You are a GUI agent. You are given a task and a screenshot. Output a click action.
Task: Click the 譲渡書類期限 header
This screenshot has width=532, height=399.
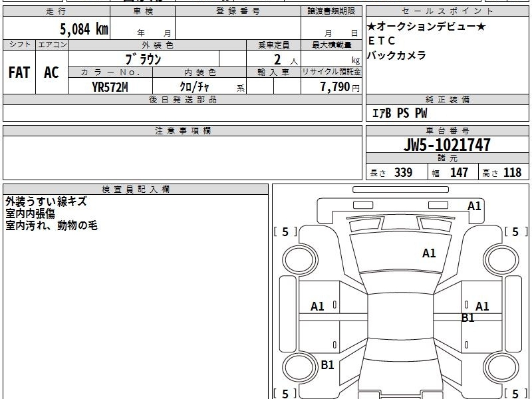331,11
